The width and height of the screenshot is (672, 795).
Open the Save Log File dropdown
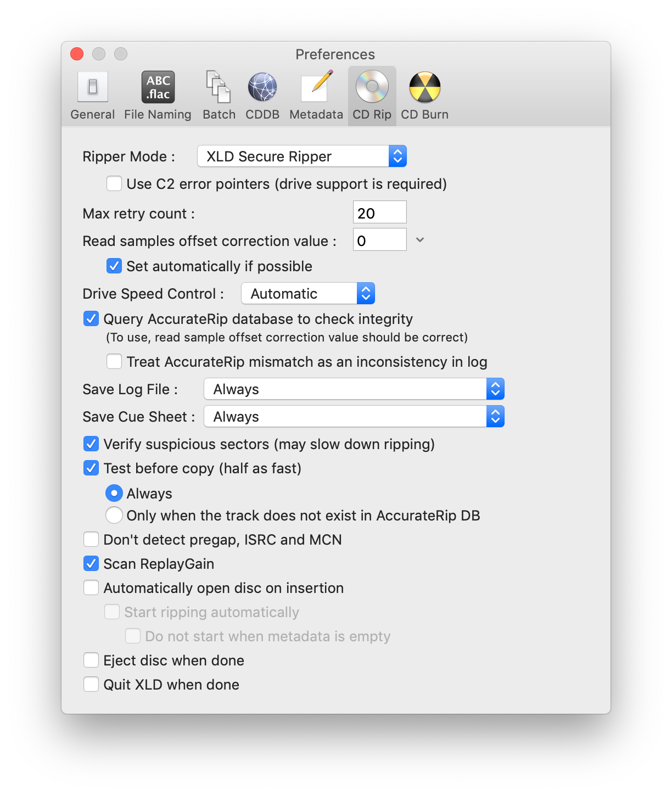click(354, 389)
